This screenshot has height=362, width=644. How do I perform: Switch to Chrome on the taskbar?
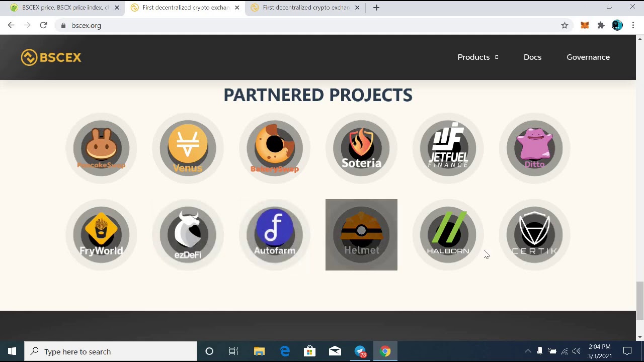click(385, 351)
